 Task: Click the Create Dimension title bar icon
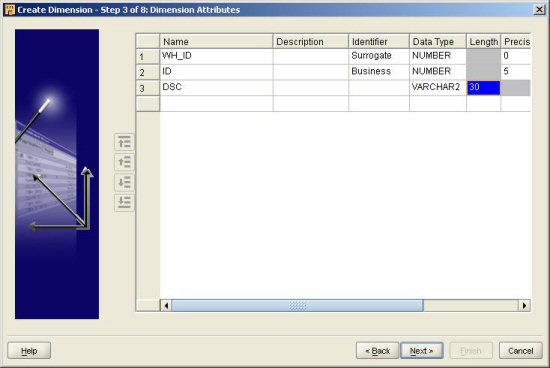click(x=9, y=9)
